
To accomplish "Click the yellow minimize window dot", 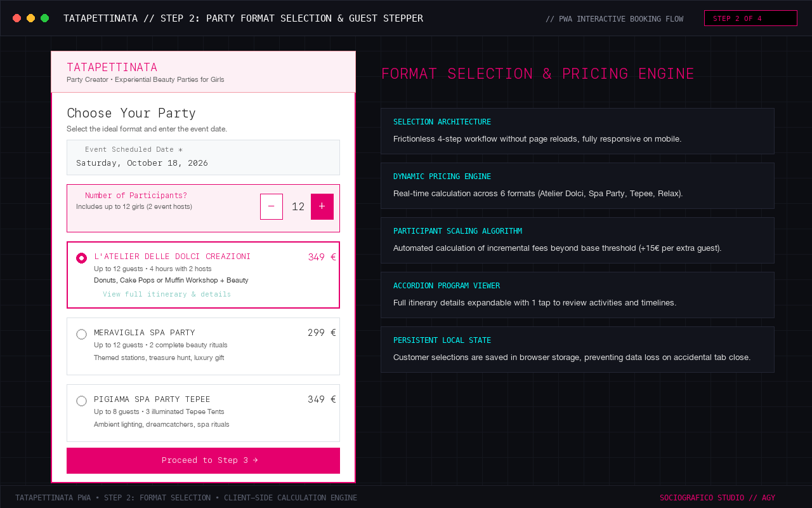I will point(31,18).
